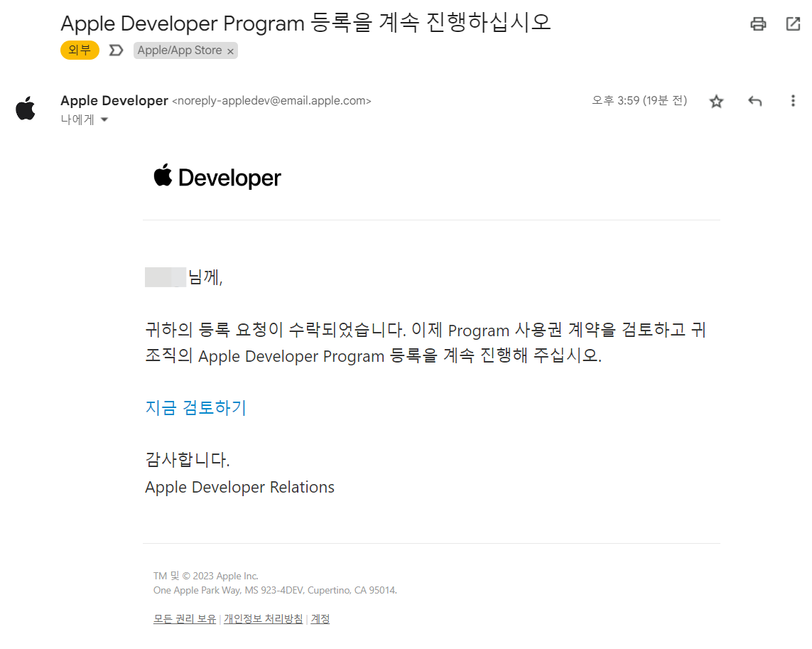Click the Apple Developer sender name

pyautogui.click(x=114, y=100)
